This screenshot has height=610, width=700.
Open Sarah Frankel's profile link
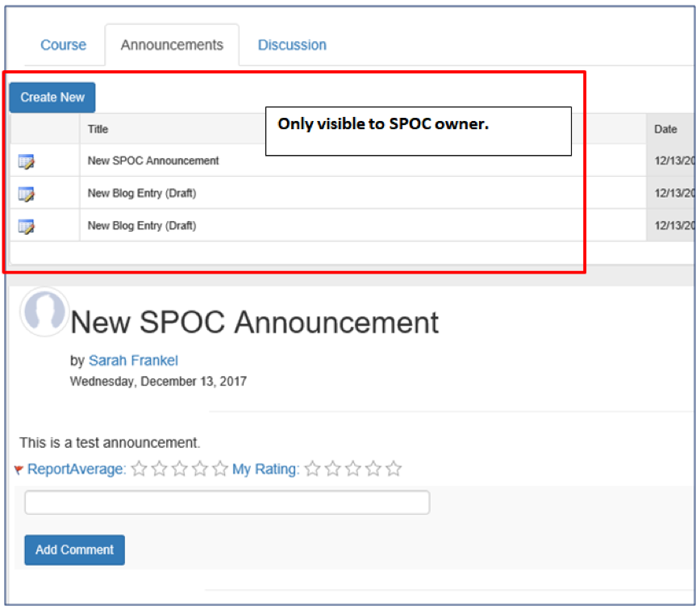pos(133,361)
